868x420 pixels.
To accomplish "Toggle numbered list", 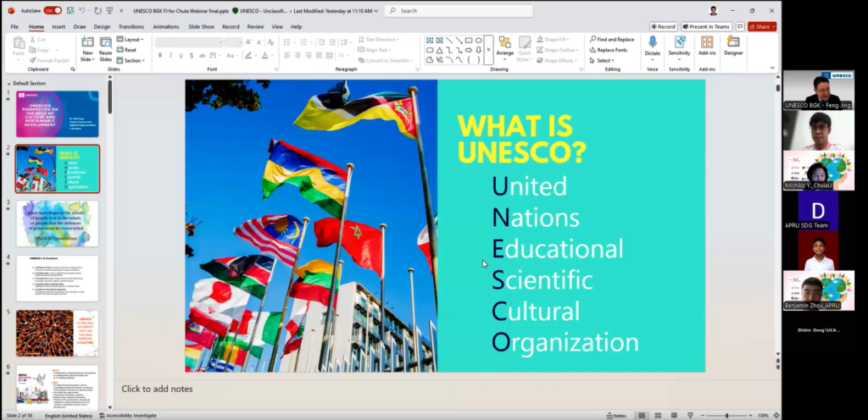I will [304, 42].
